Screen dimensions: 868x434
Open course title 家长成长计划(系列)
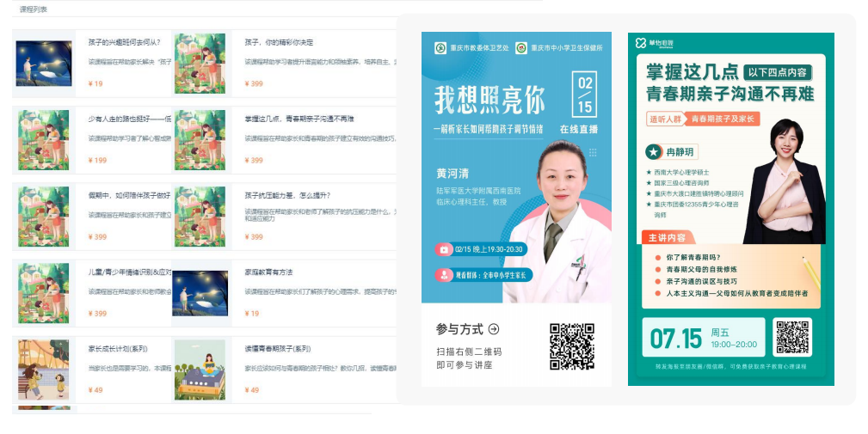117,349
